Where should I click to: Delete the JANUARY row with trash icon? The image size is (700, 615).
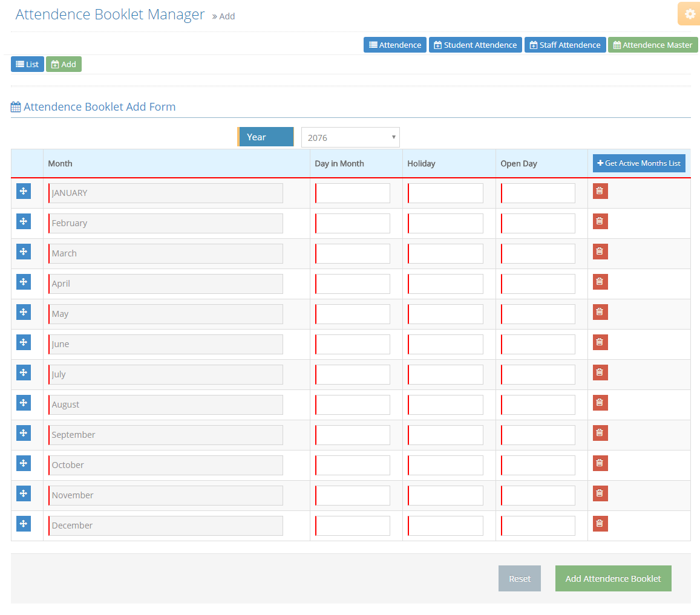pos(600,191)
